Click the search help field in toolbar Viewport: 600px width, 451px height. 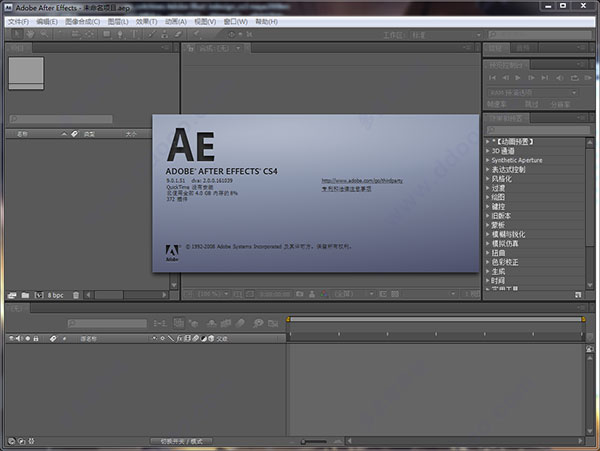540,35
